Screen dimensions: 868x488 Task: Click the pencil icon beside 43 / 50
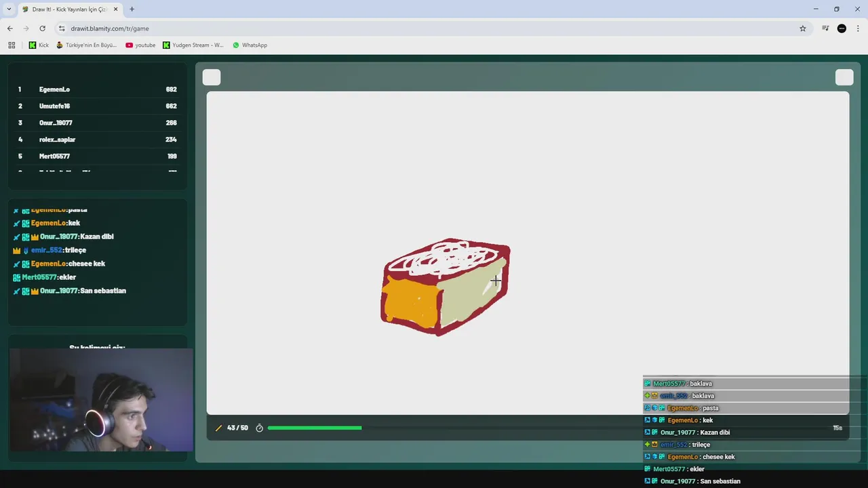218,428
